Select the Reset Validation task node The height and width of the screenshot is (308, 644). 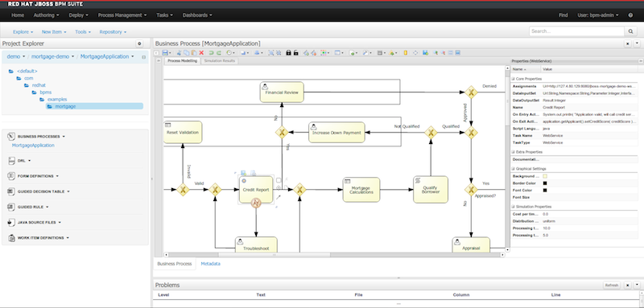pyautogui.click(x=183, y=132)
